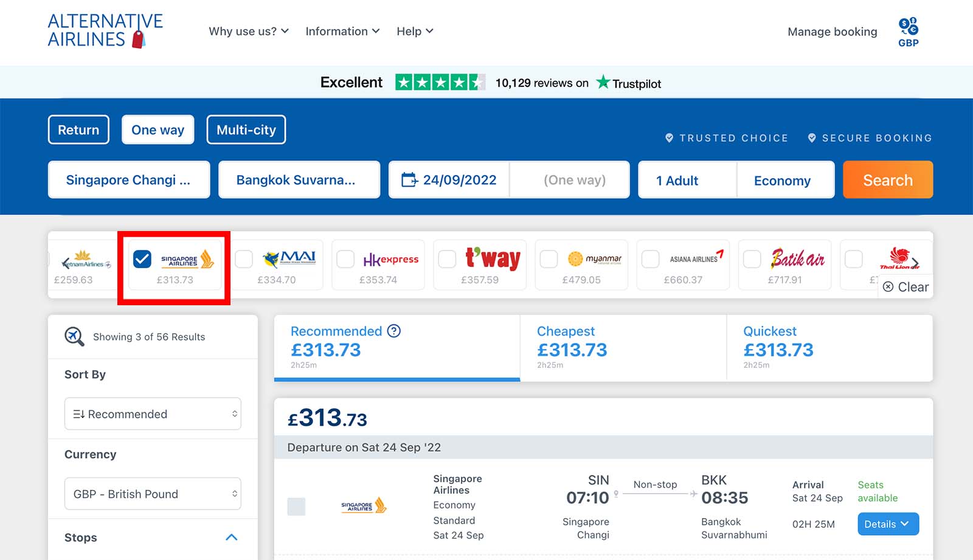Click the calendar icon beside 24/09/2022
973x560 pixels.
click(410, 180)
